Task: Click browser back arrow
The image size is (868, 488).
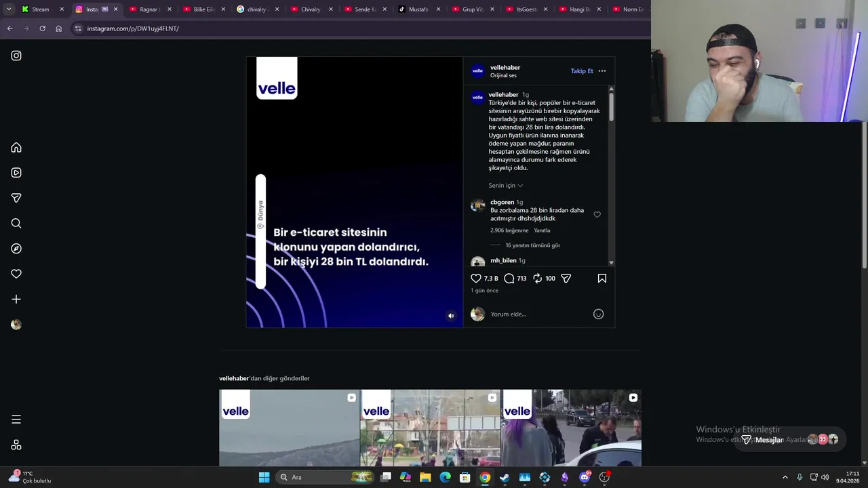Action: 9,28
